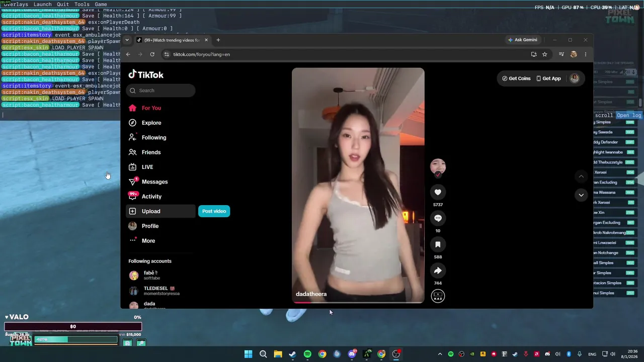This screenshot has height=362, width=644.
Task: Click the Quit menu in the game menu bar
Action: pyautogui.click(x=63, y=5)
